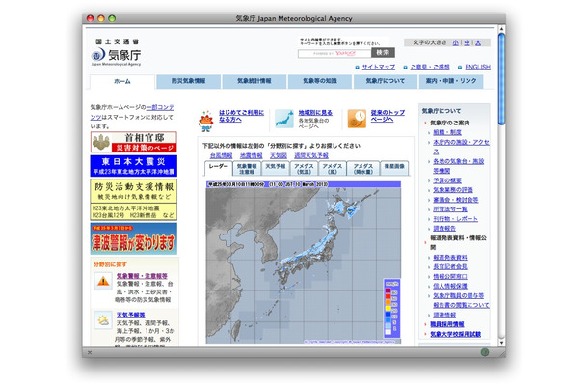Open the 防災気象情報 navigation tab
The image size is (588, 386).
[x=188, y=81]
